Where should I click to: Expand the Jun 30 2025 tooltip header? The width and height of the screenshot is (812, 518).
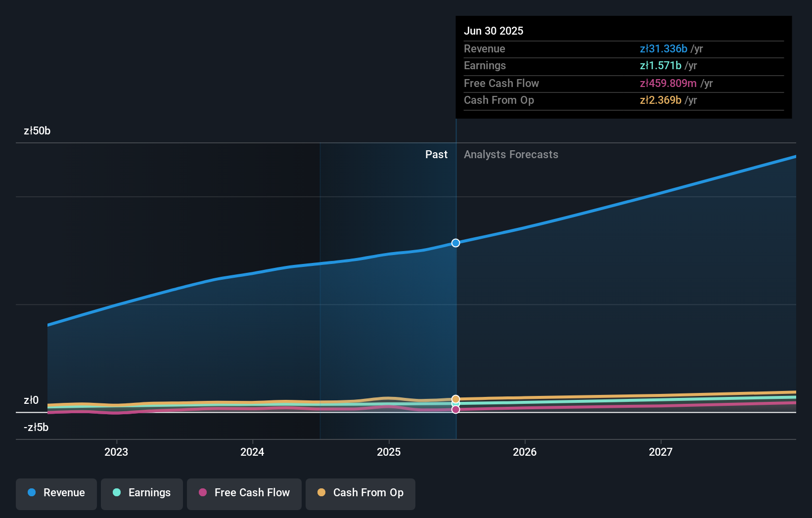coord(494,31)
